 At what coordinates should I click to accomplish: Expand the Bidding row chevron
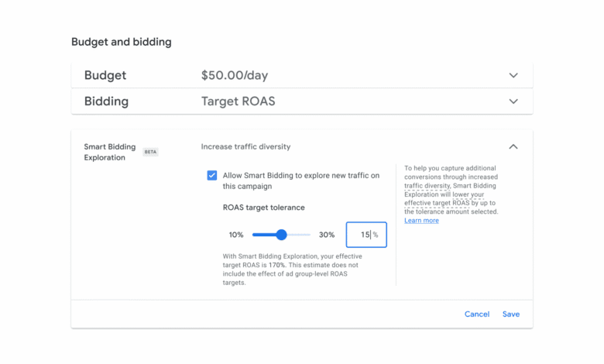[513, 101]
